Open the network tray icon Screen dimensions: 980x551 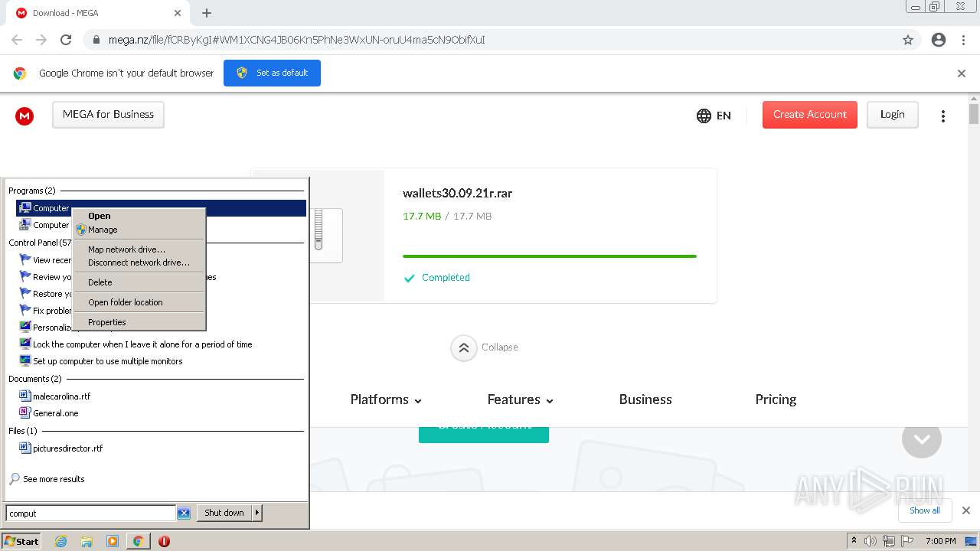coord(889,541)
